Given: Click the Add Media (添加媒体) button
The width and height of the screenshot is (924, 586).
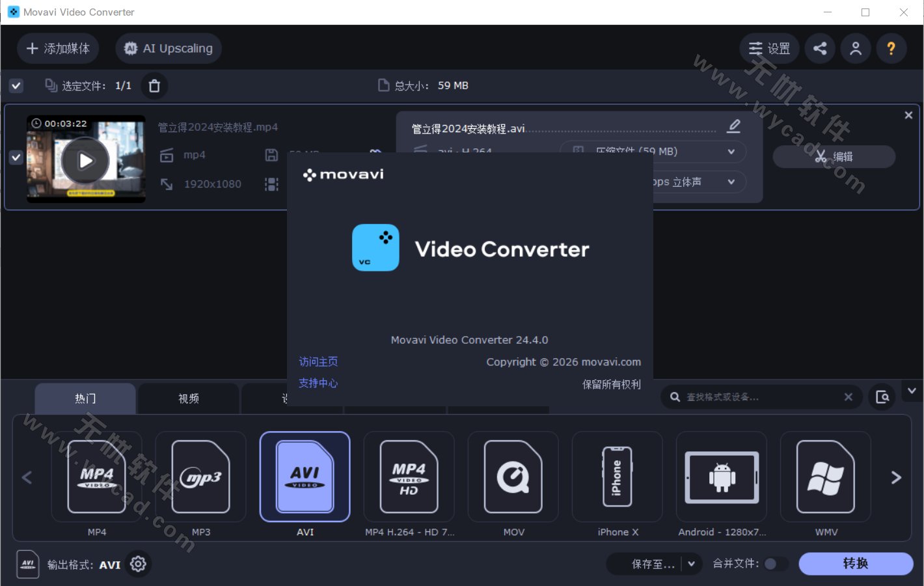Looking at the screenshot, I should pyautogui.click(x=58, y=48).
